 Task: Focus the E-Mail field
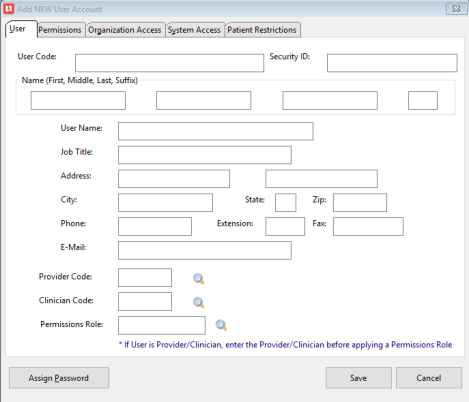click(205, 250)
